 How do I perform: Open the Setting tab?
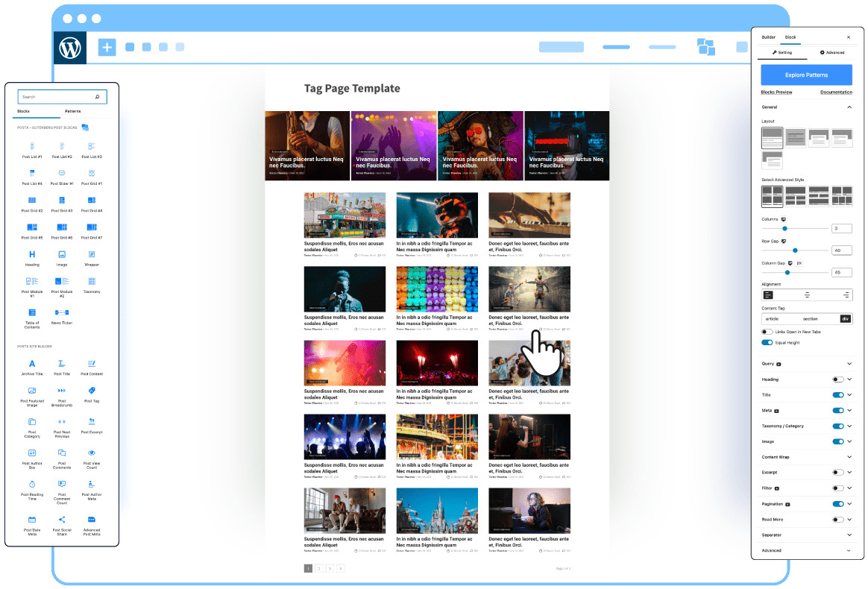[x=781, y=53]
